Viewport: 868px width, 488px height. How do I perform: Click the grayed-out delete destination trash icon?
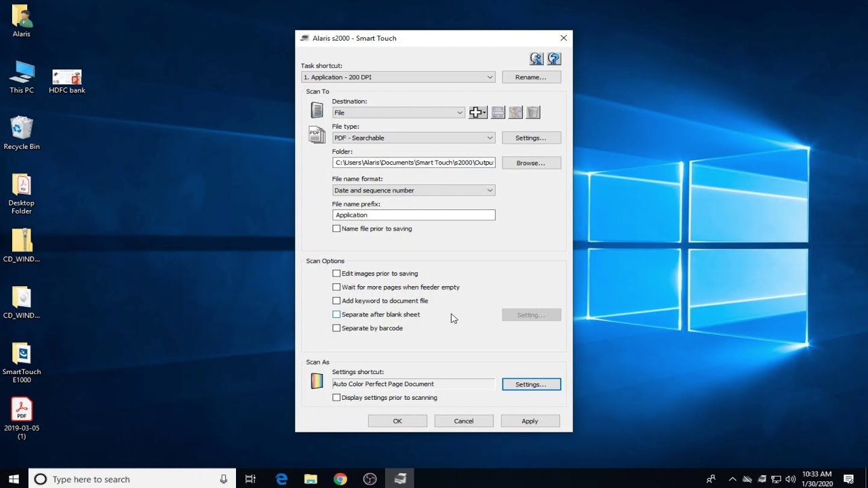click(533, 113)
